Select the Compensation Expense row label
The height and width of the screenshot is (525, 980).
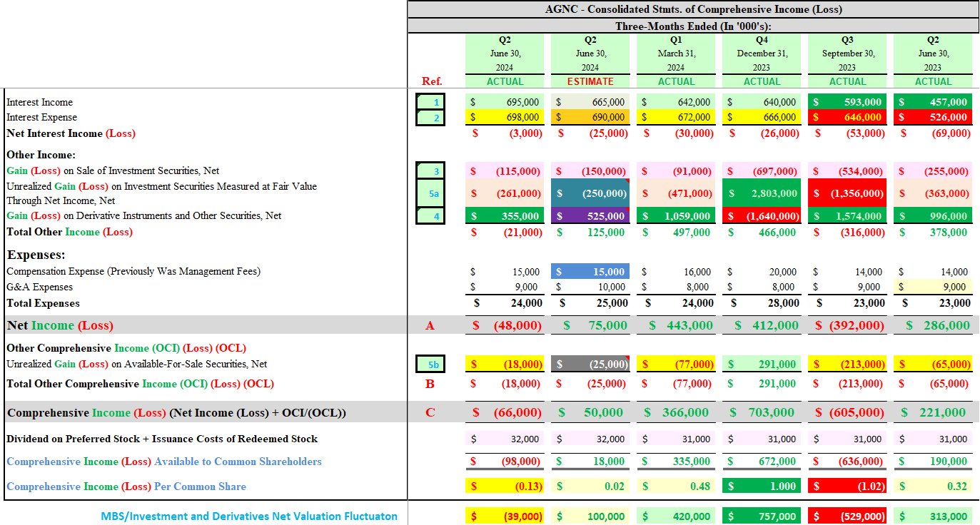133,271
